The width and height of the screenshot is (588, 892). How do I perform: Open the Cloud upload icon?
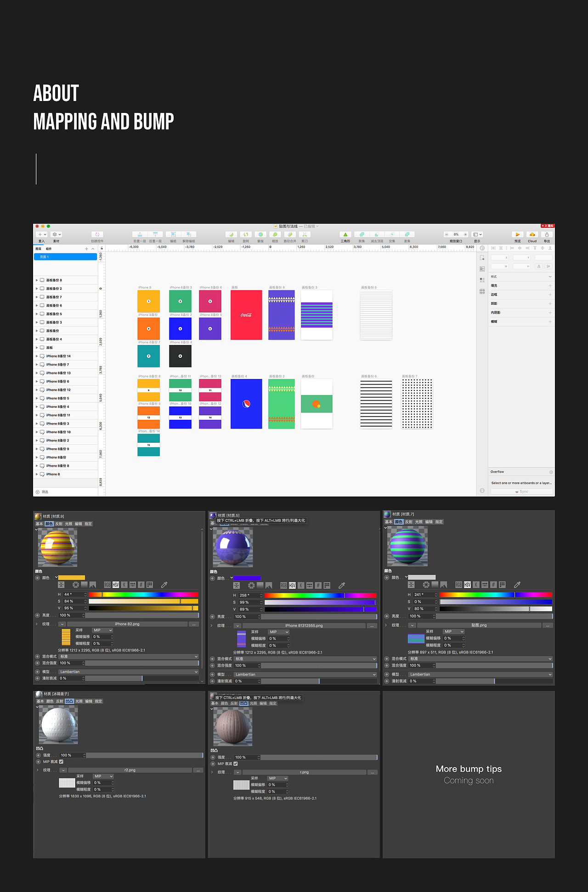pyautogui.click(x=532, y=234)
